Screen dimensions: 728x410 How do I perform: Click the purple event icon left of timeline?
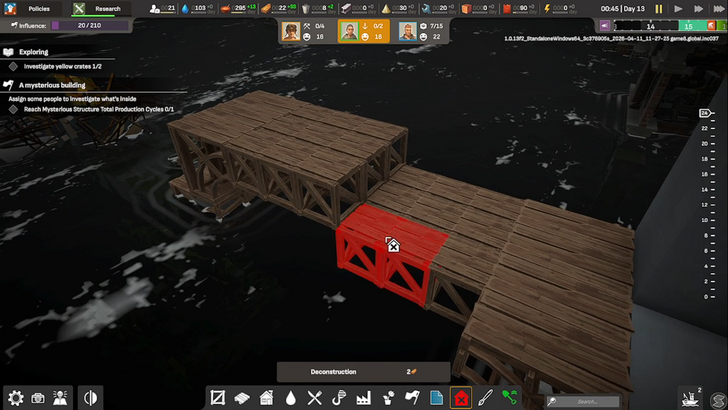tap(604, 26)
